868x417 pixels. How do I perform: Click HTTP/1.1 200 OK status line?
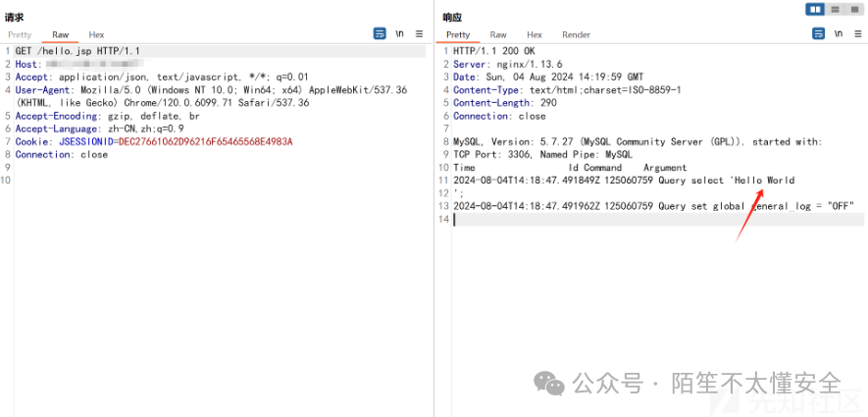coord(493,51)
